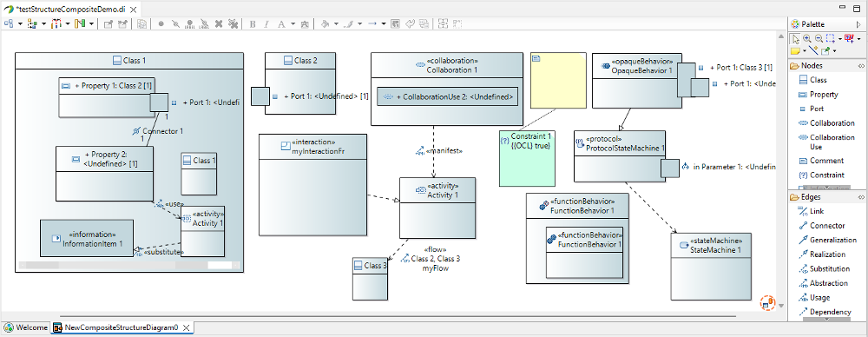Click the orange outline overview icon
868x337 pixels.
coord(768,302)
